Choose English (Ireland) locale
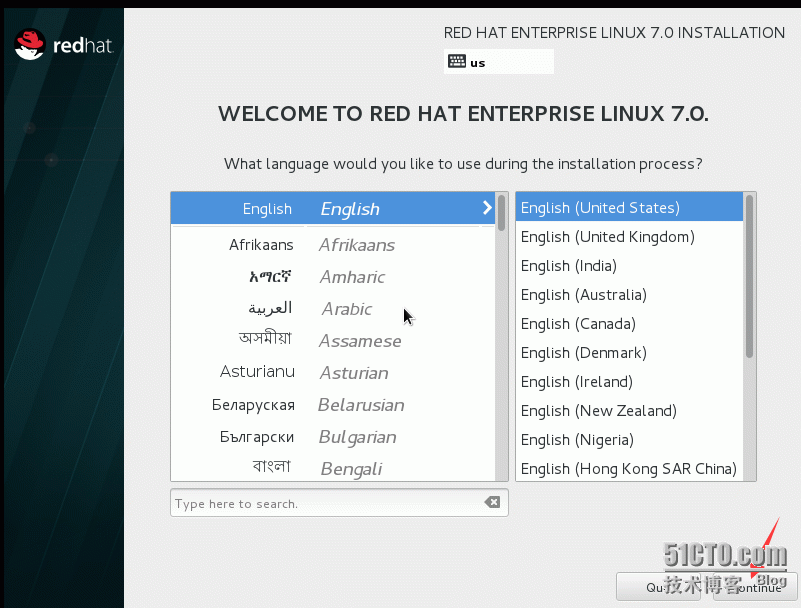Image resolution: width=801 pixels, height=608 pixels. coord(629,382)
